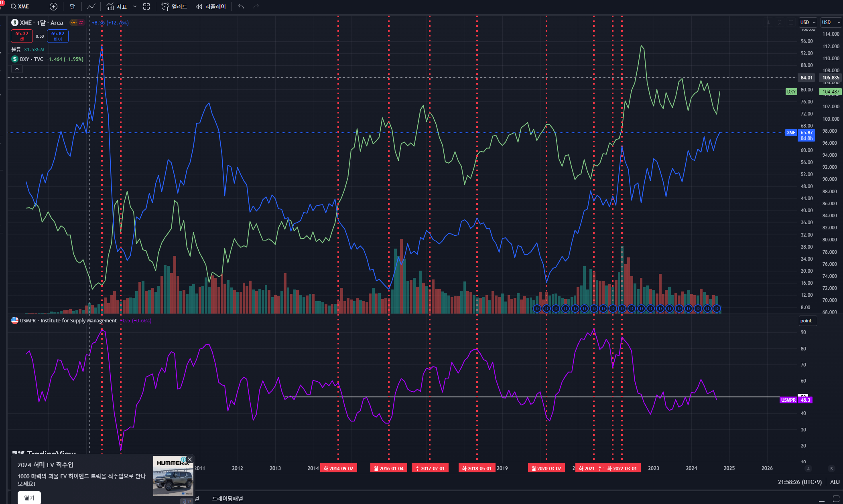Toggle the auto-scale A button
Viewport: 843px width, 504px height.
[808, 468]
